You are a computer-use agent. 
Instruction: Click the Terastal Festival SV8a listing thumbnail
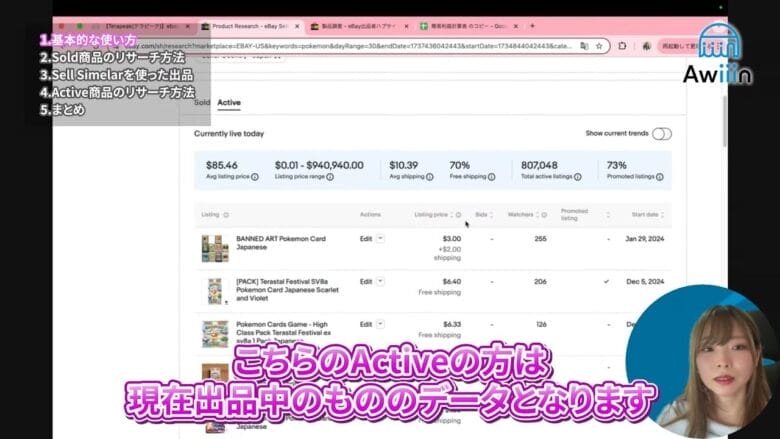pos(214,291)
